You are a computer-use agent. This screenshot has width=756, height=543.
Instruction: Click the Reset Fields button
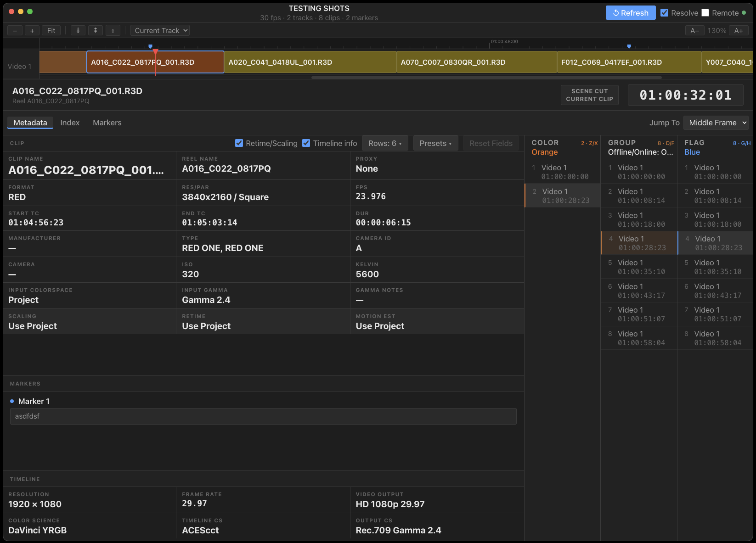tap(491, 143)
